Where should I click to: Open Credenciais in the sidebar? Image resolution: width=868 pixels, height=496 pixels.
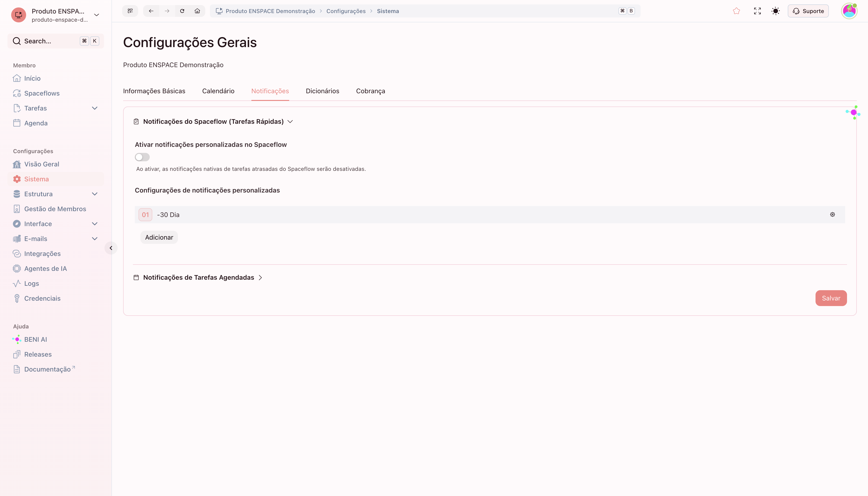(56, 298)
